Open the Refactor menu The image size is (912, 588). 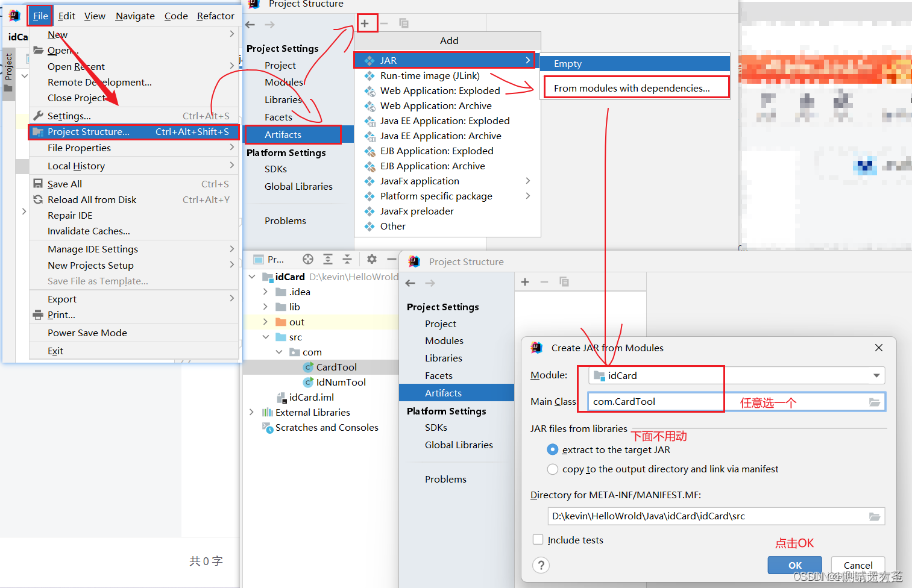215,16
